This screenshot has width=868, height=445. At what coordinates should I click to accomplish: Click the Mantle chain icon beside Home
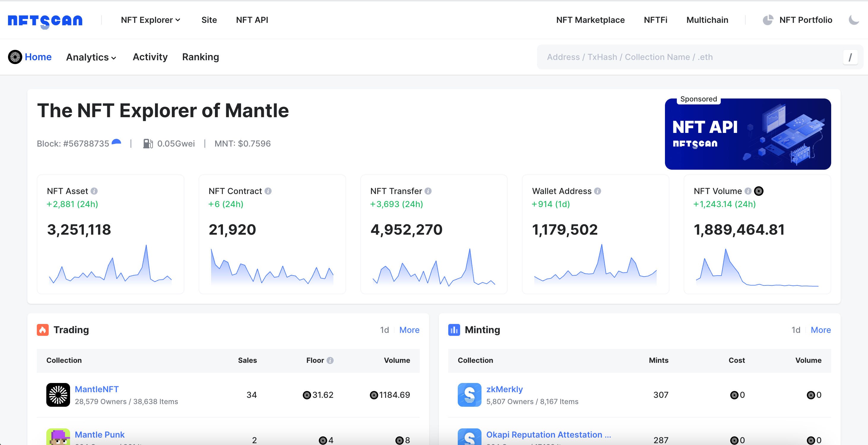pyautogui.click(x=15, y=57)
